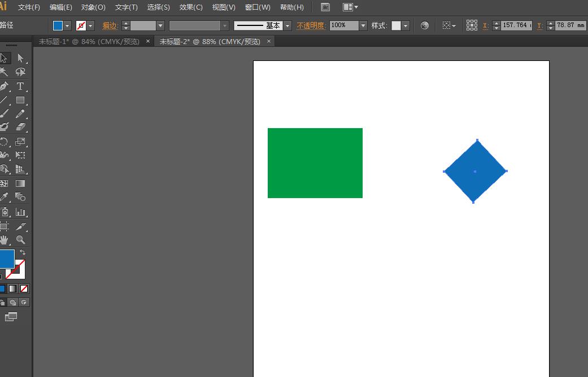Image resolution: width=588 pixels, height=377 pixels.
Task: Select the Free Transform tool
Action: (x=20, y=155)
